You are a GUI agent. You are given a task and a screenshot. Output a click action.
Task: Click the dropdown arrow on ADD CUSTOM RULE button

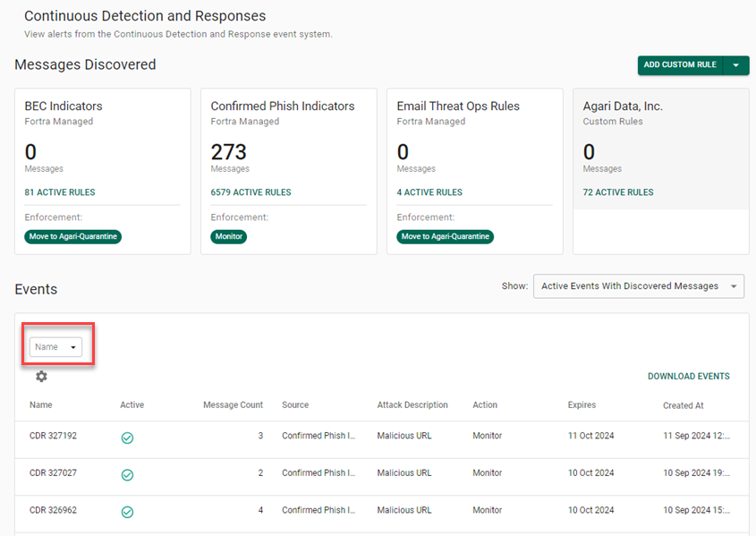(x=736, y=65)
